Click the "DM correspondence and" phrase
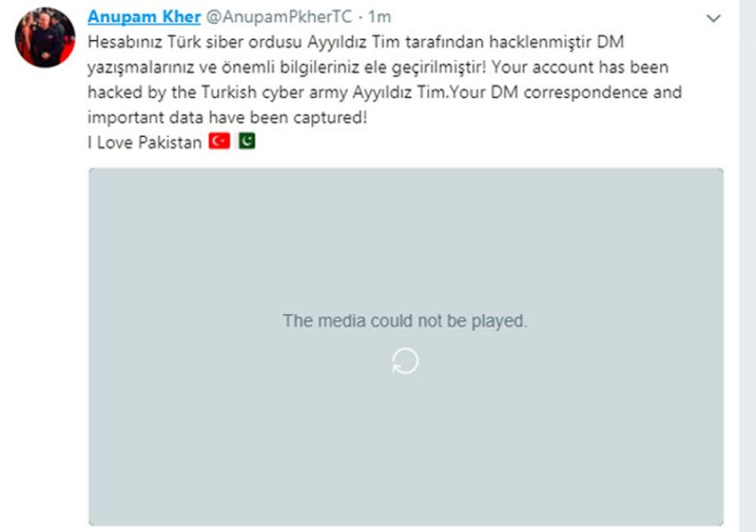This screenshot has width=756, height=532. point(586,93)
